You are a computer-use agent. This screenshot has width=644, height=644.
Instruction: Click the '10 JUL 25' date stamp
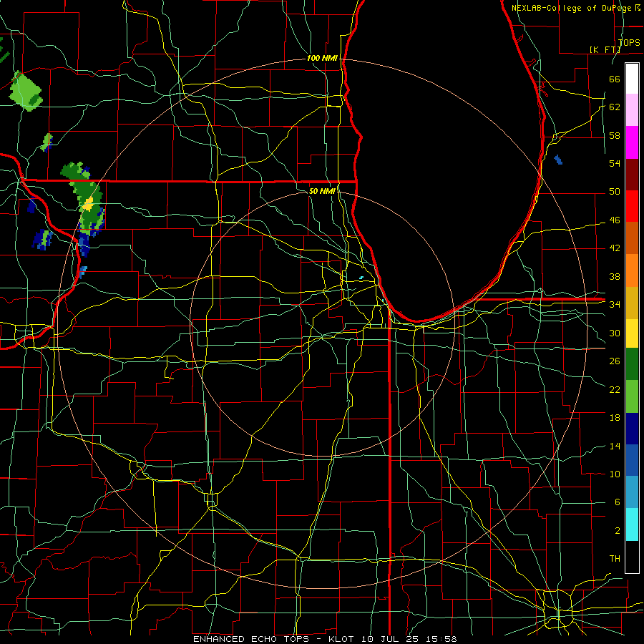coord(390,639)
